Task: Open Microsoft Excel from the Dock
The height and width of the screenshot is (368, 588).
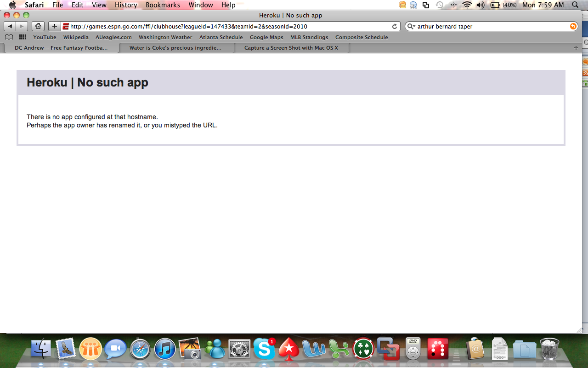Action: click(x=339, y=349)
